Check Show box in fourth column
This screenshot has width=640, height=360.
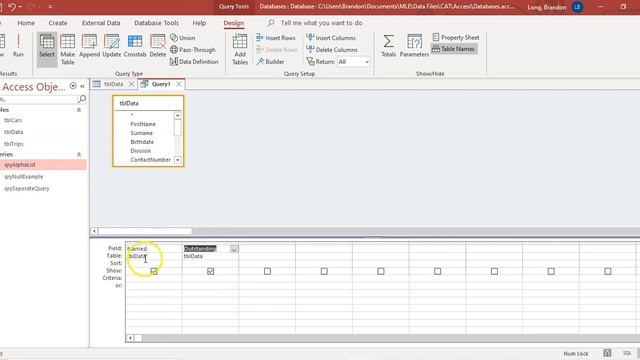pyautogui.click(x=324, y=271)
